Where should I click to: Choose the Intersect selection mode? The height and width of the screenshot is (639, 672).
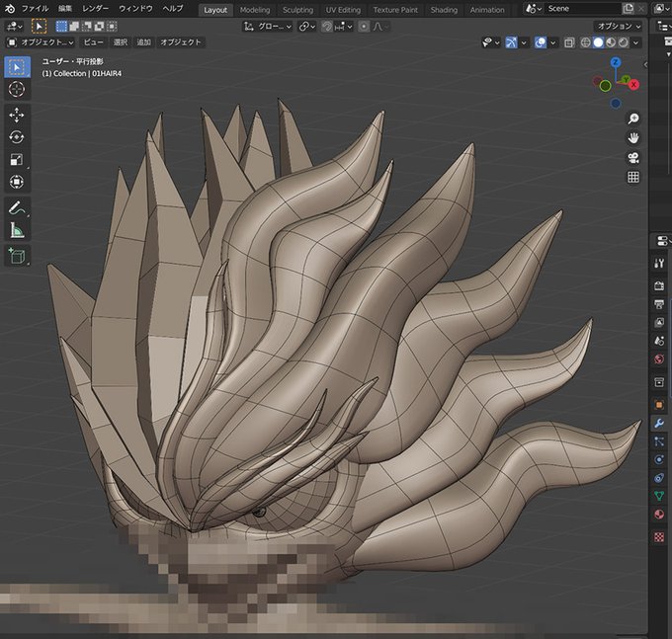(112, 27)
